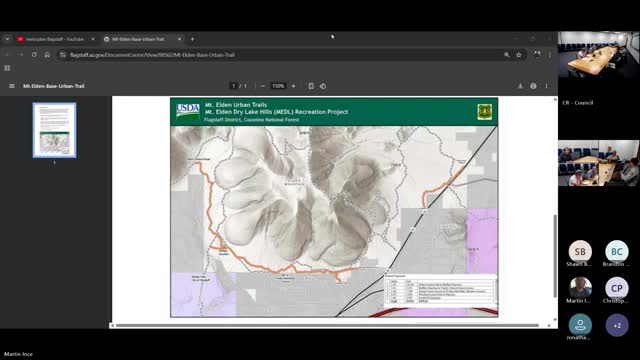Reload the current page

click(x=34, y=55)
